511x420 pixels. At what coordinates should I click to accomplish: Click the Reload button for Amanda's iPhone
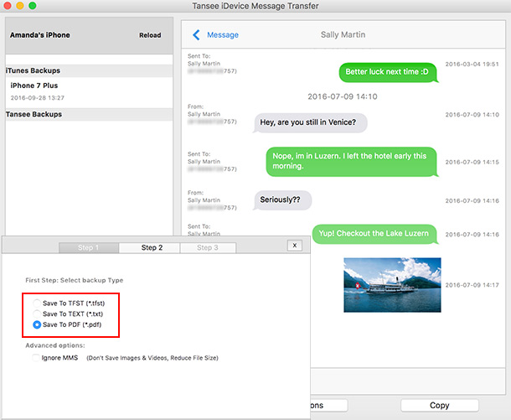(x=150, y=35)
